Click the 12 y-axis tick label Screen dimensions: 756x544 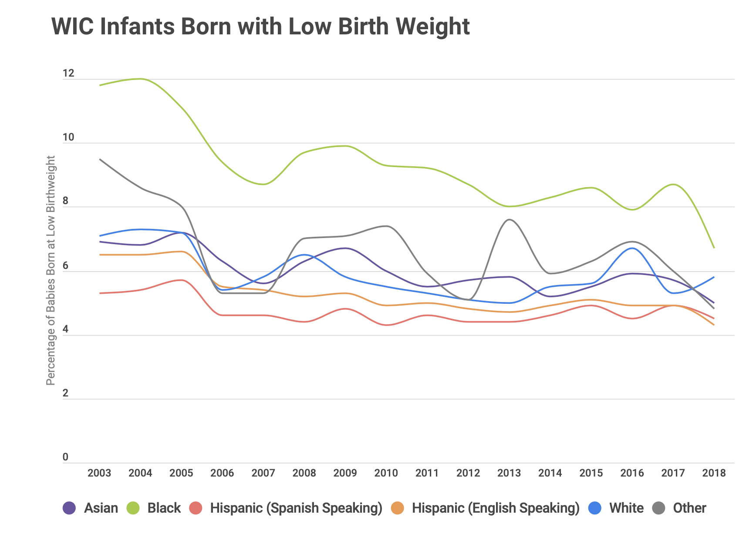point(68,74)
